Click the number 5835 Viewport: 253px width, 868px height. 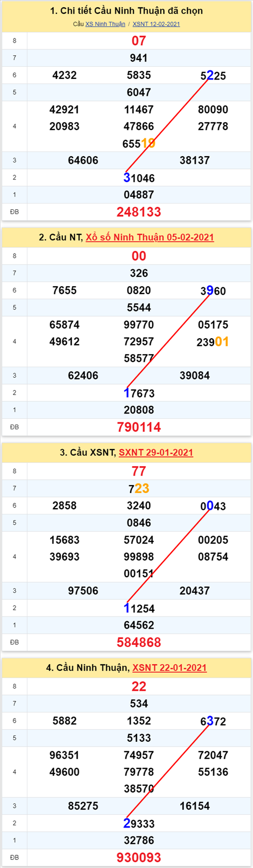pos(139,75)
